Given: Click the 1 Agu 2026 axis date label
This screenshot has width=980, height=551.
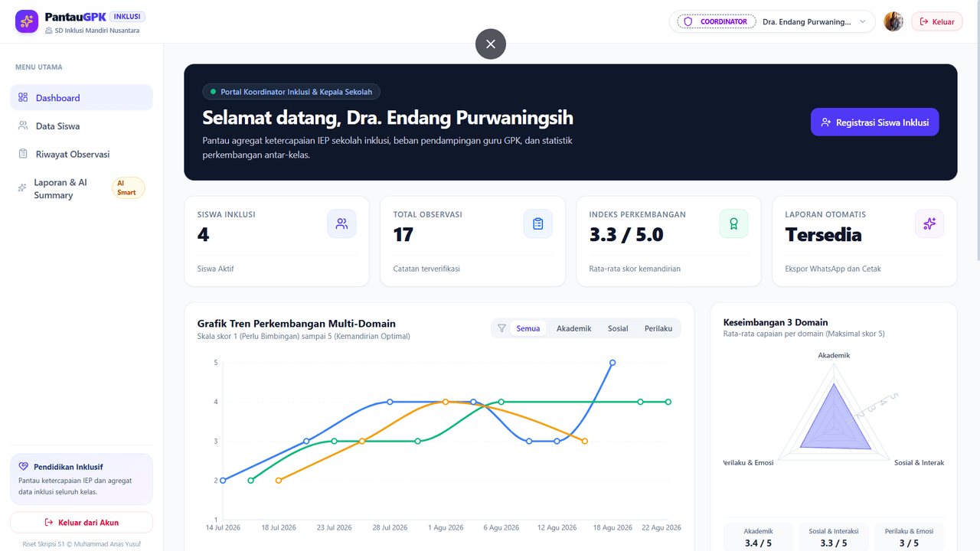Looking at the screenshot, I should click(x=446, y=527).
